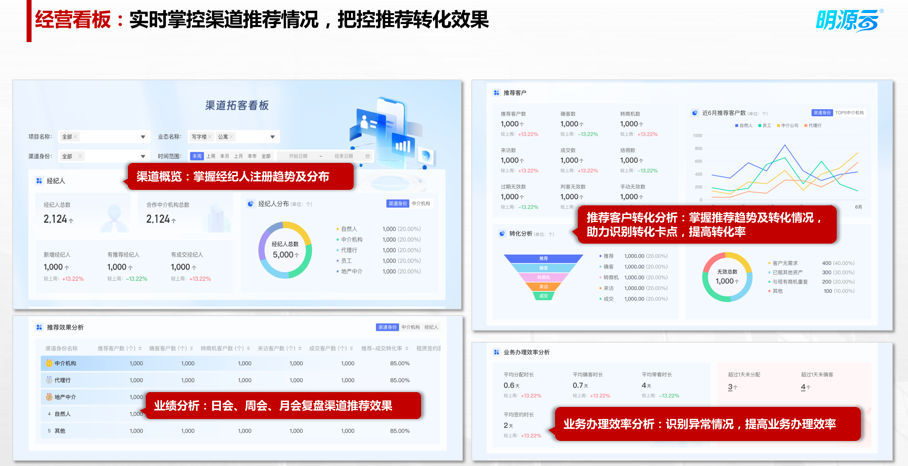The width and height of the screenshot is (908, 466).
Task: Click the 推荐客户 section icon
Action: click(496, 93)
